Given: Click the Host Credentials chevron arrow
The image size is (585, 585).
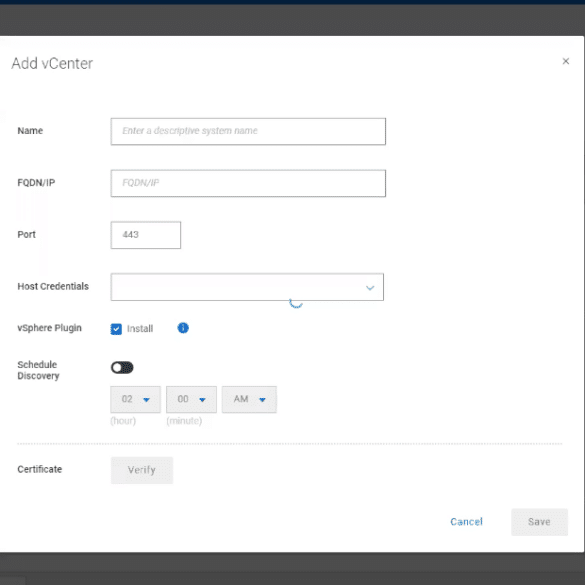Looking at the screenshot, I should [x=370, y=288].
